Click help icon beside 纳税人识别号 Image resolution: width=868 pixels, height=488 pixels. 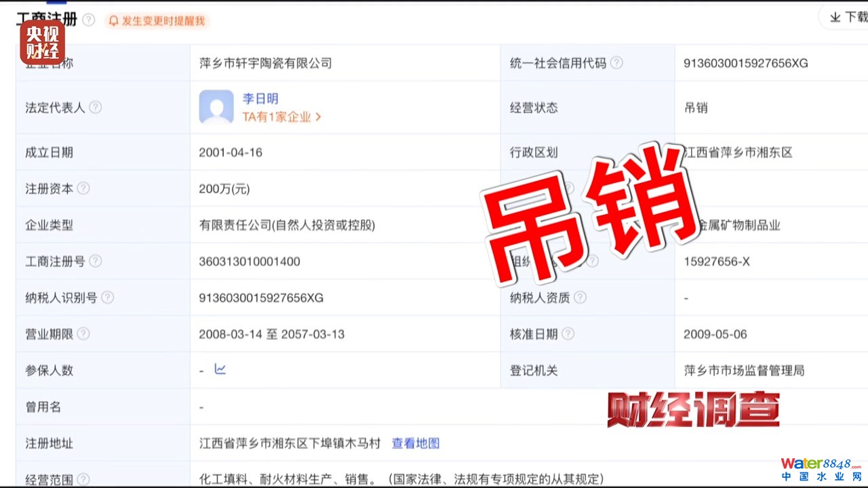[107, 298]
